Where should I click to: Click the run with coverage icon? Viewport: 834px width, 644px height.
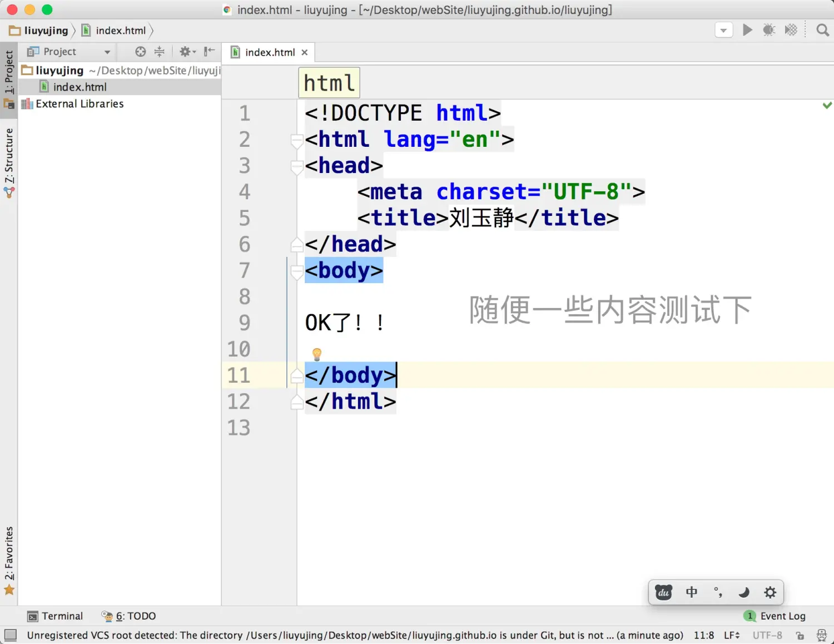click(791, 30)
